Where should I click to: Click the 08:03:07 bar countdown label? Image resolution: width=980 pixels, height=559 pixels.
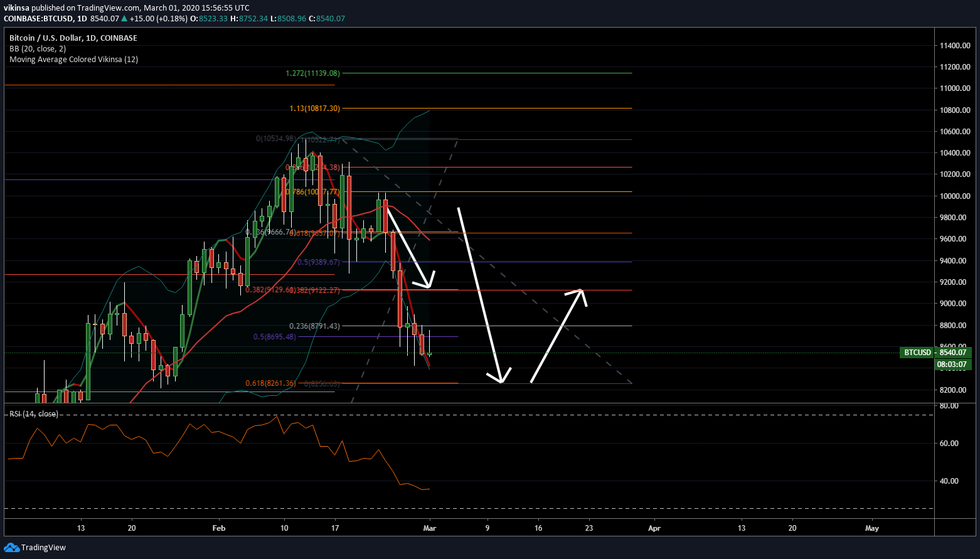[x=953, y=365]
